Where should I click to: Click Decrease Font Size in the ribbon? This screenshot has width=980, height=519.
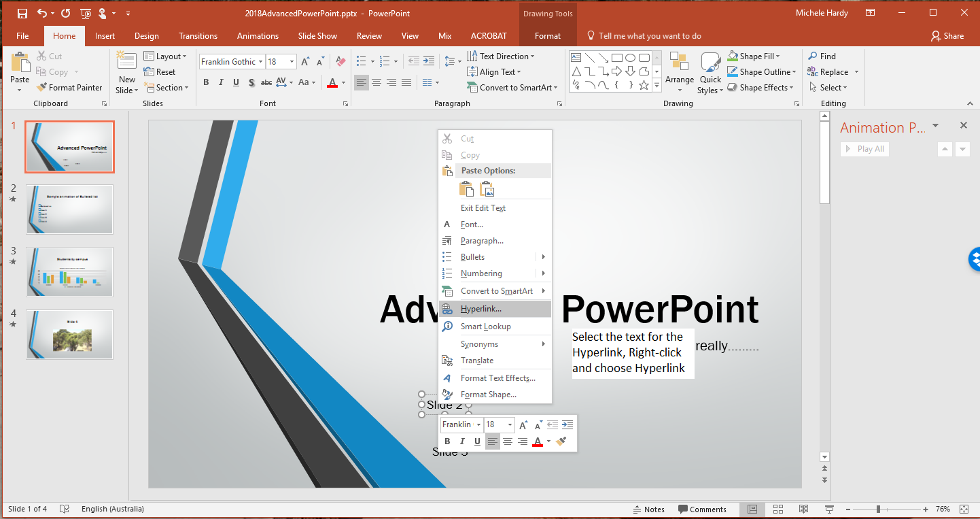[321, 62]
